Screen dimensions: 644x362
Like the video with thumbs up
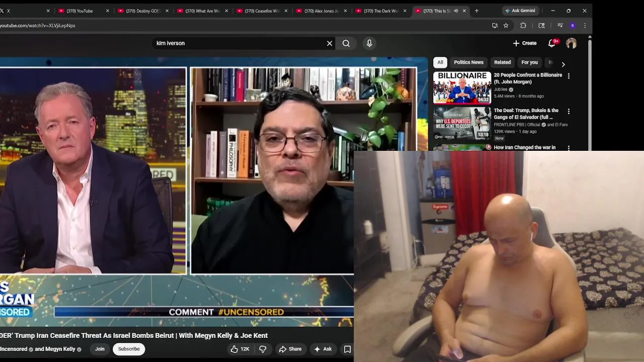point(239,349)
